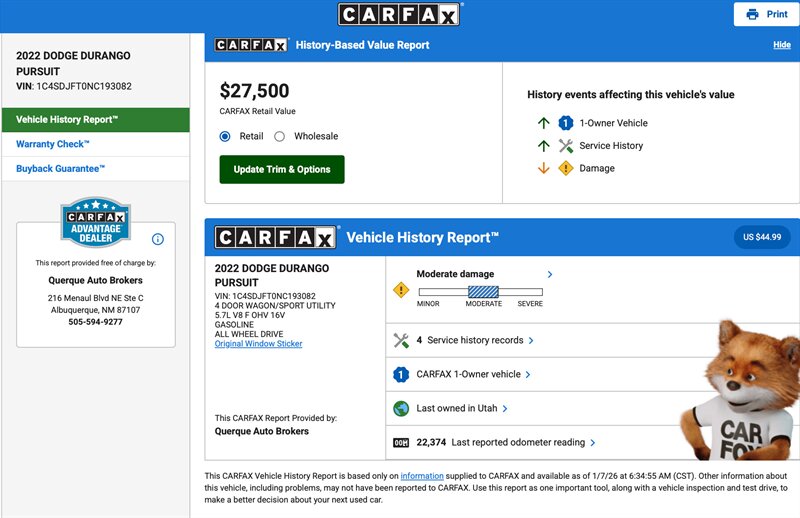Open the Buyback Guarantee sidebar tab

pyautogui.click(x=61, y=169)
